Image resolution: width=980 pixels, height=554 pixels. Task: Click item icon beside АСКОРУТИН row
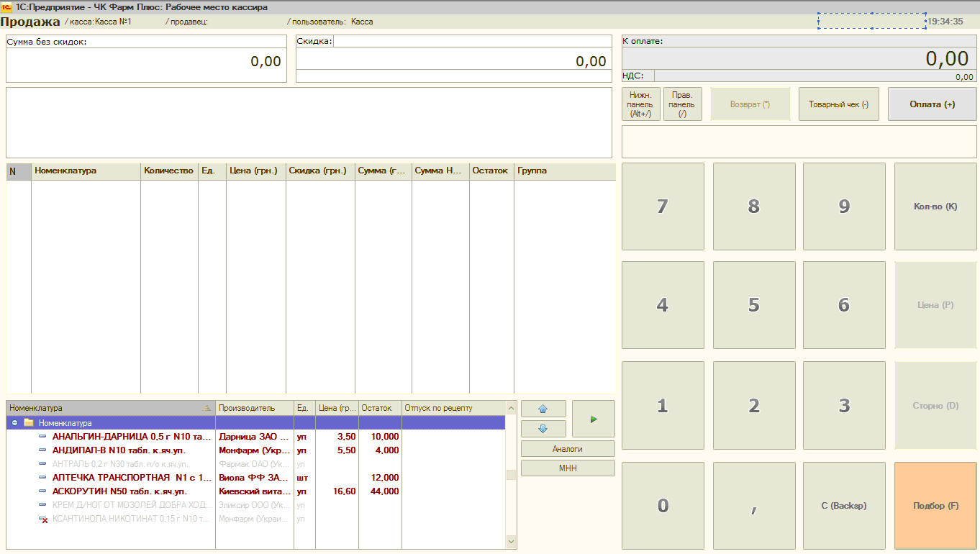43,491
